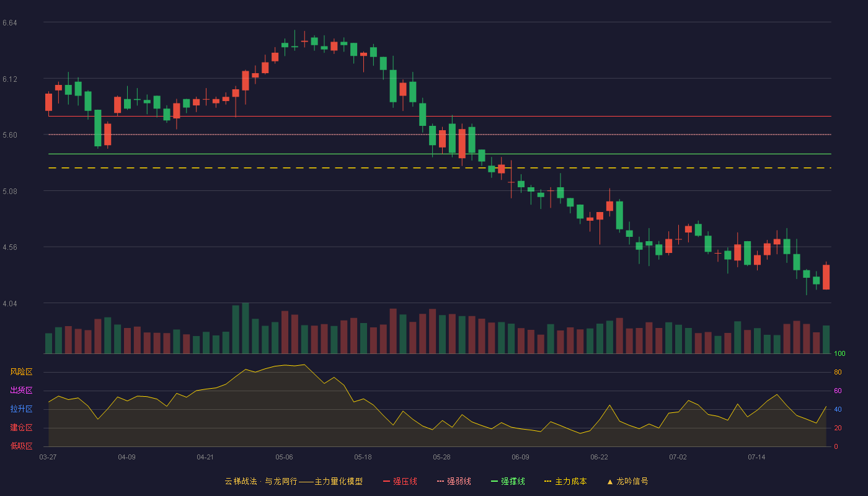This screenshot has height=496, width=868.
Task: Toggle 龙吟信号 series via its legend text
Action: [x=632, y=481]
